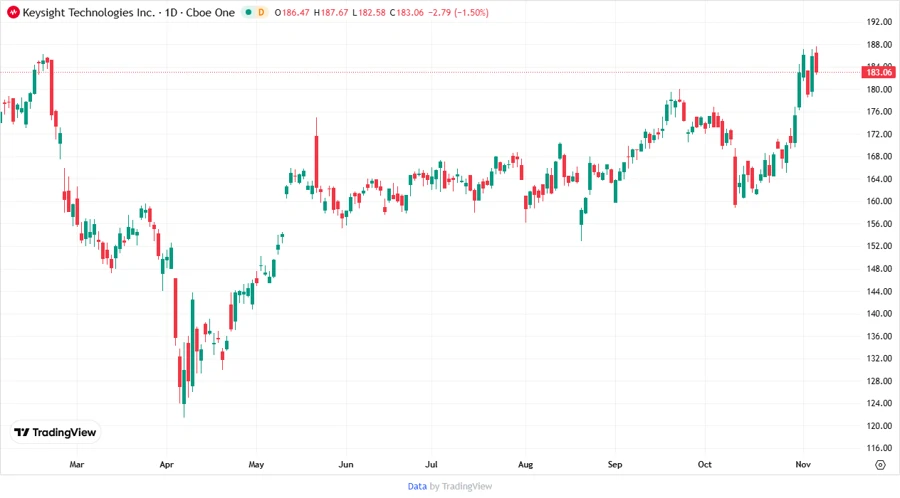900x498 pixels.
Task: Click the 188.00 price axis label
Action: 879,44
